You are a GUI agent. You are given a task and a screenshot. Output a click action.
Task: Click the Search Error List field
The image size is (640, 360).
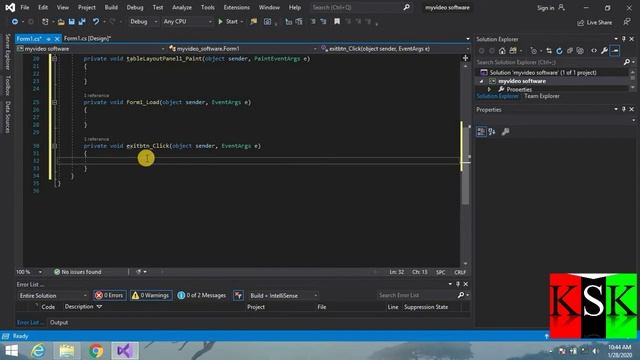coord(419,295)
